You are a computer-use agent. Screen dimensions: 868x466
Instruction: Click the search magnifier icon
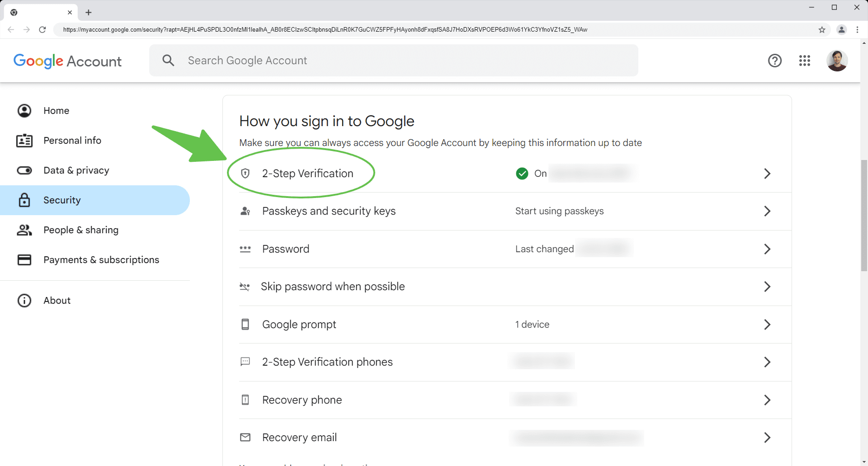tap(168, 60)
